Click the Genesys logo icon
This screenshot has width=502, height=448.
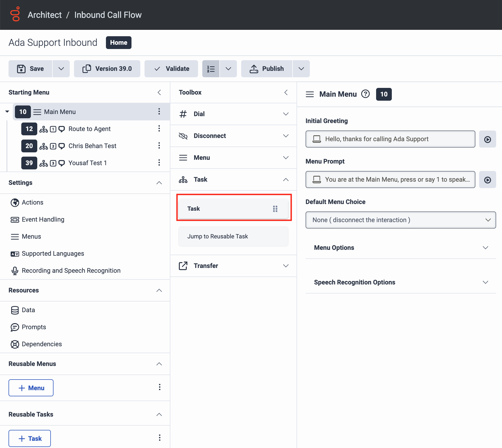pos(15,14)
